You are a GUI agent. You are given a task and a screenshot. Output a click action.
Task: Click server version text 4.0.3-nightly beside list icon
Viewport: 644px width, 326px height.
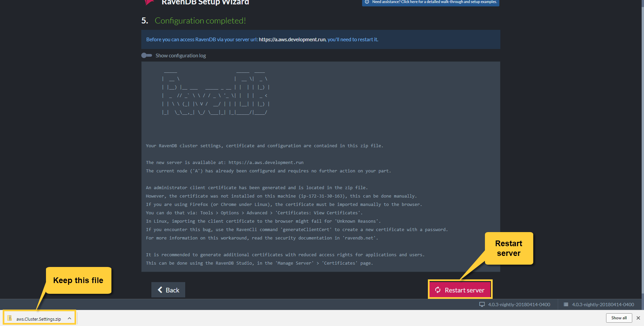(x=603, y=305)
